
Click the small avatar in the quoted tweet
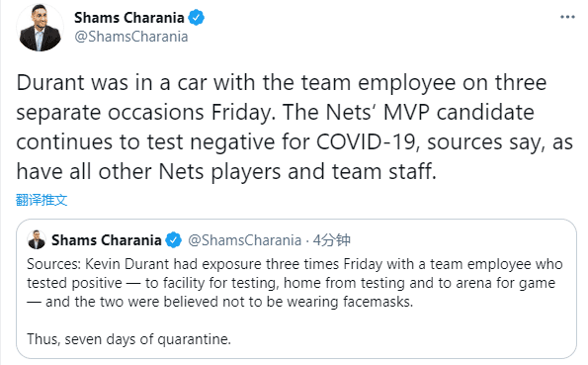pos(37,239)
